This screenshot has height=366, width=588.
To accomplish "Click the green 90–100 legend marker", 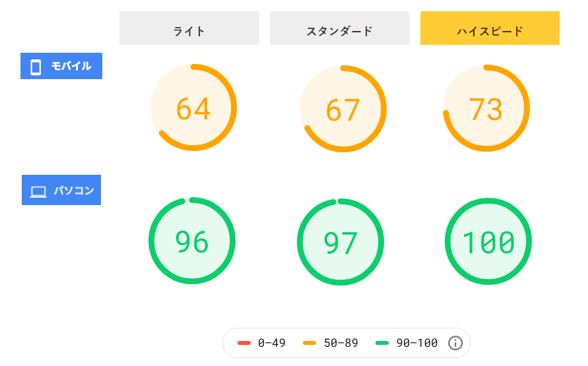I will [382, 343].
